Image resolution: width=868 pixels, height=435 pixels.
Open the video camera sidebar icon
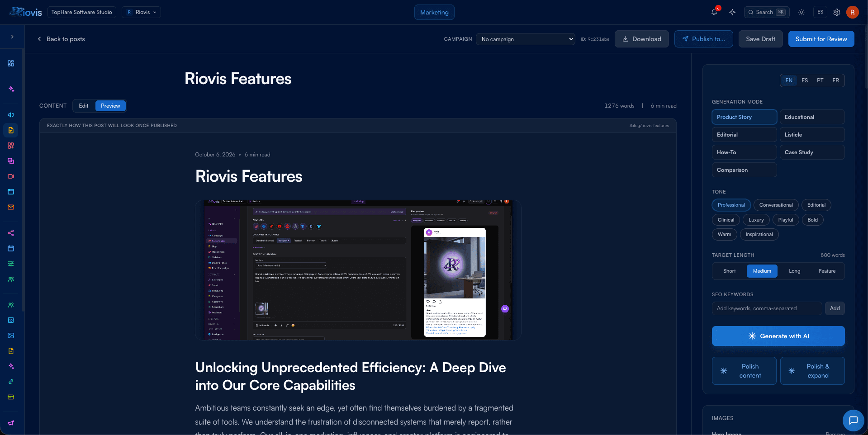(11, 176)
